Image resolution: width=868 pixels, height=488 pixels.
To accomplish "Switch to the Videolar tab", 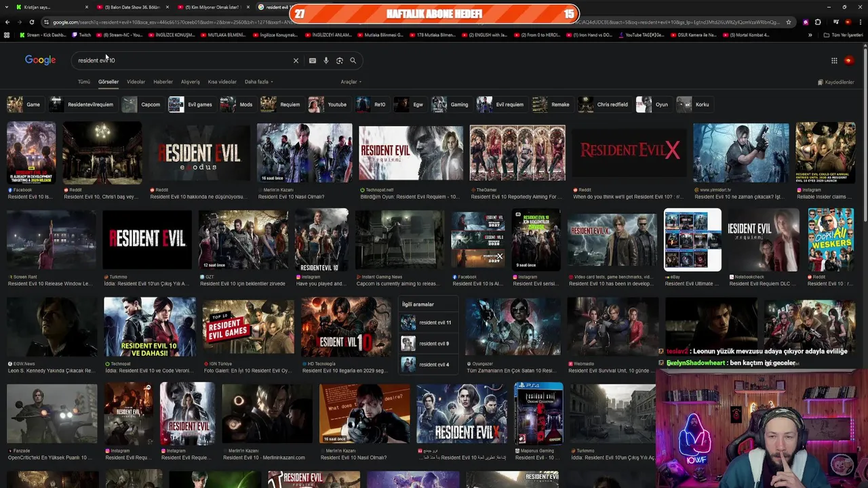I will (136, 82).
